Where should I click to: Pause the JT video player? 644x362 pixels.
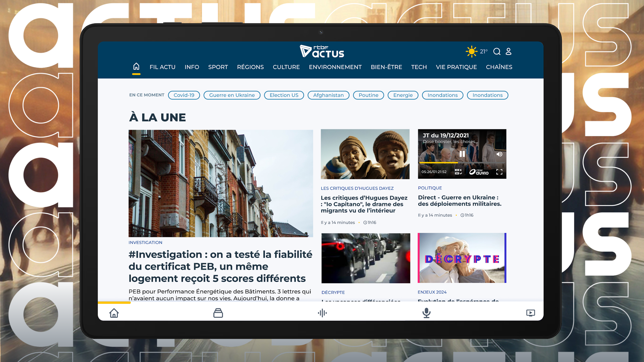[x=462, y=154]
